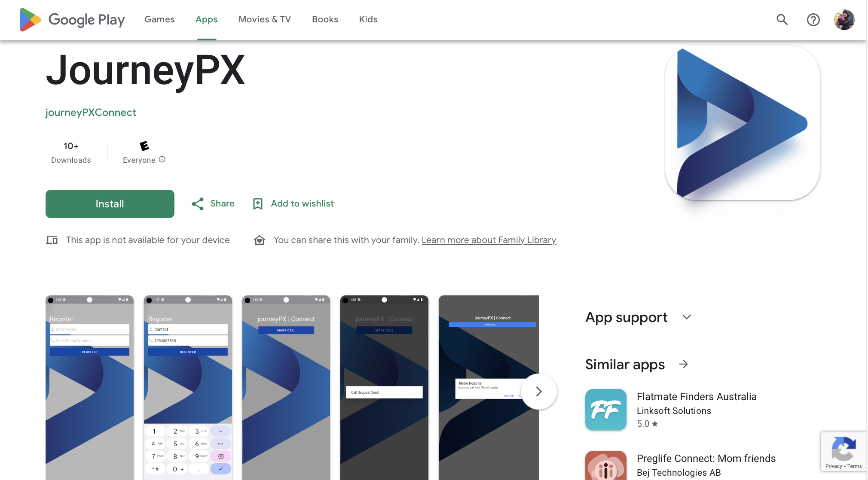Select the device compatibility toggle checkbox
This screenshot has width=868, height=480.
point(52,240)
